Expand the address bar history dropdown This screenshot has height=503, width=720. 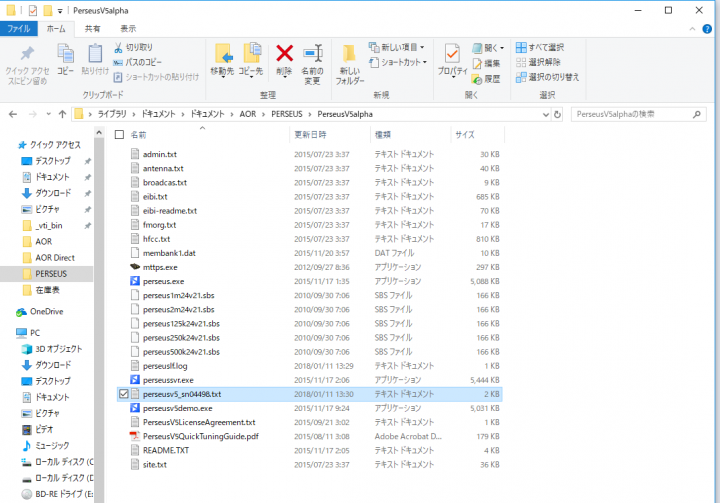tap(546, 114)
